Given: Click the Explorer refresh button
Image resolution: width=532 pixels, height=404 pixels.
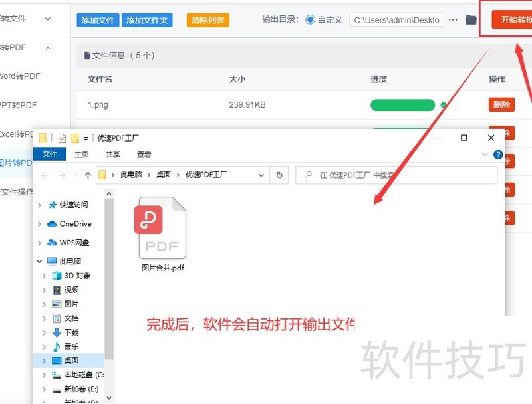Looking at the screenshot, I should tap(279, 175).
